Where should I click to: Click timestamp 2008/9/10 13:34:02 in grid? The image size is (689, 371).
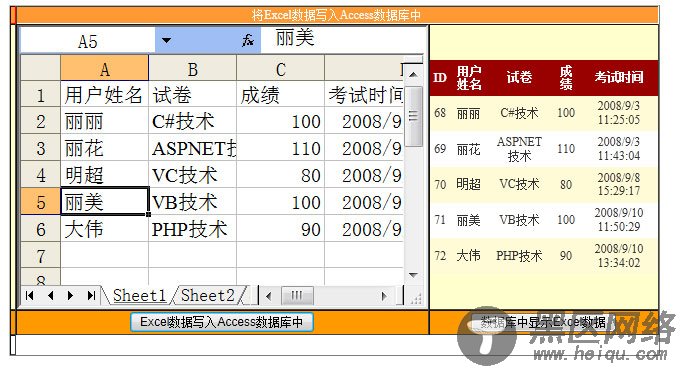coord(619,255)
